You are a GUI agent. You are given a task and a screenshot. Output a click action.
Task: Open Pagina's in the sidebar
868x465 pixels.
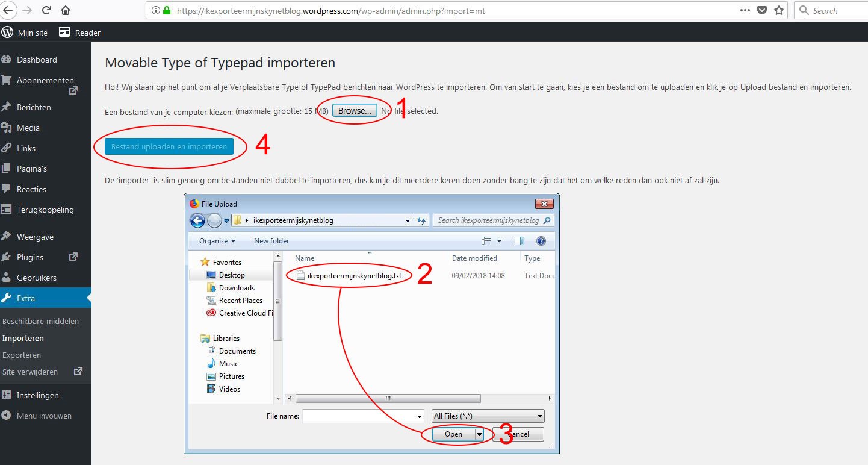pos(32,169)
